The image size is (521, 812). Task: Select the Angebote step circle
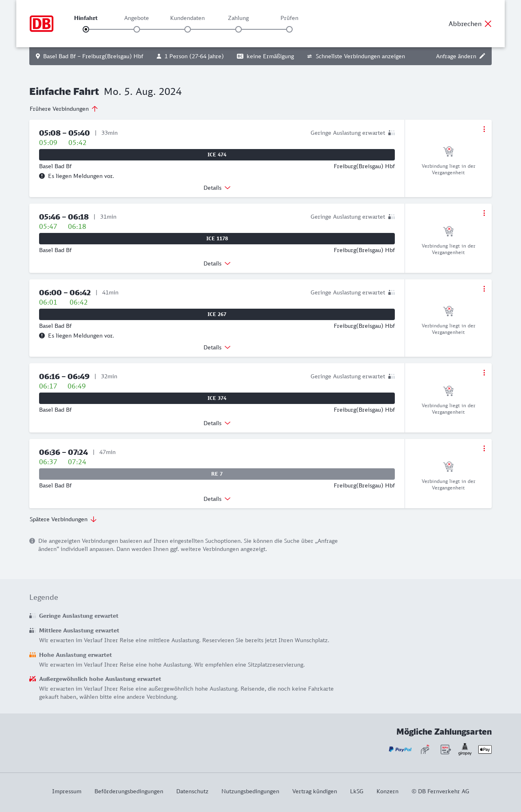tap(137, 29)
